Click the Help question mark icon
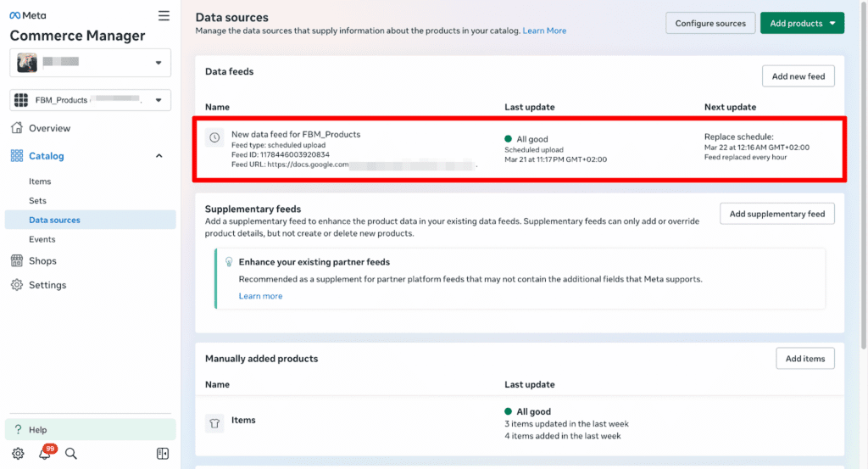This screenshot has height=469, width=868. click(19, 429)
